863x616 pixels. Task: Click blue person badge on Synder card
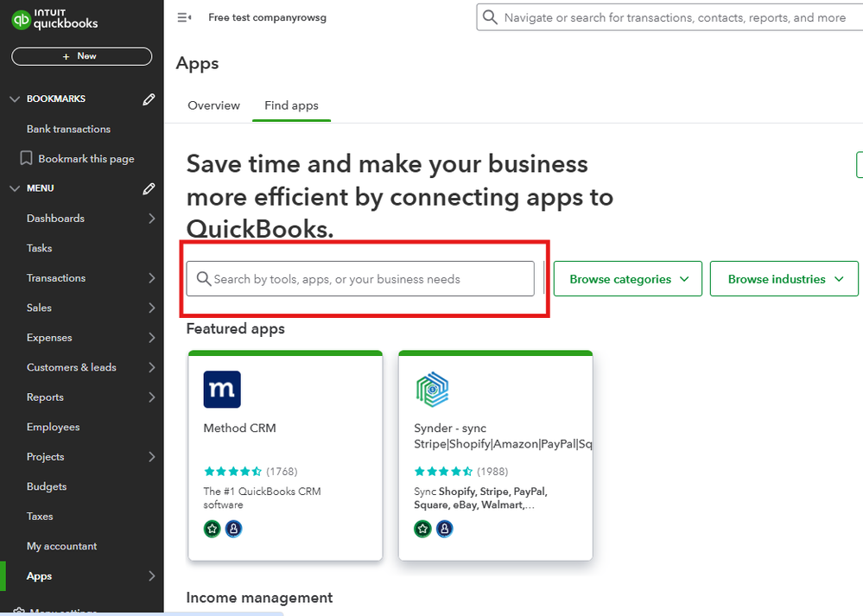point(445,529)
